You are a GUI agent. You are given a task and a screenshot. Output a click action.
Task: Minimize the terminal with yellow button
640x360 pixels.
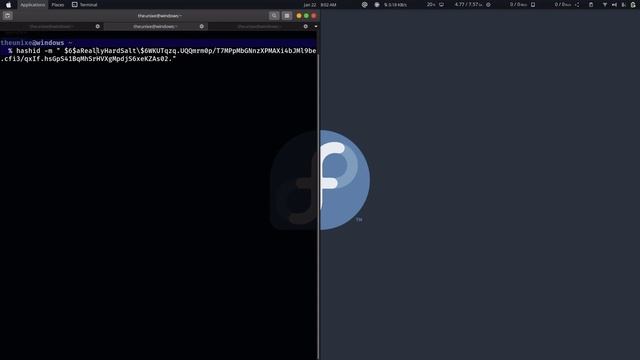299,16
